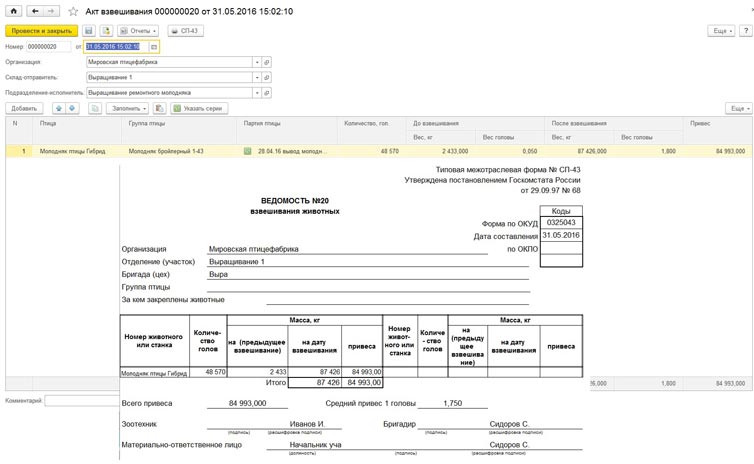Click Зоотехник name Иванов И.
754x464 pixels.
point(307,424)
